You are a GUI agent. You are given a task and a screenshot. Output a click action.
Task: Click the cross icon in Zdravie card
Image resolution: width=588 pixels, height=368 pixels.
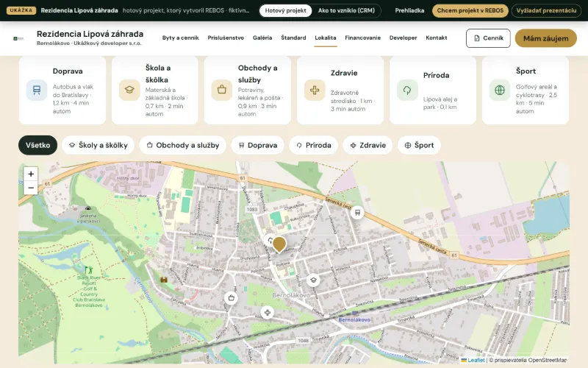click(x=315, y=90)
